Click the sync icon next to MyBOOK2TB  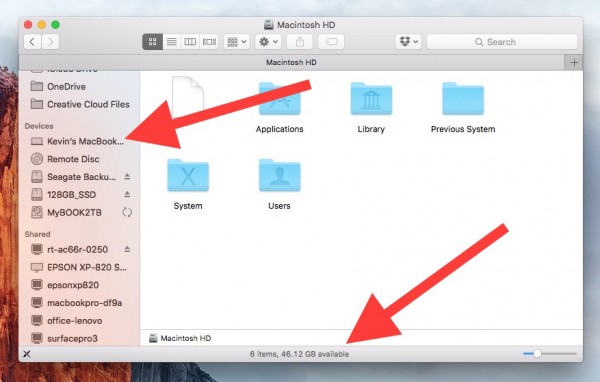(127, 212)
